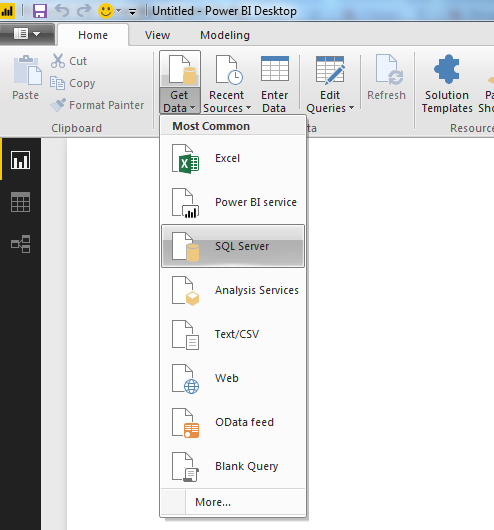Open More... data sources

click(x=233, y=502)
